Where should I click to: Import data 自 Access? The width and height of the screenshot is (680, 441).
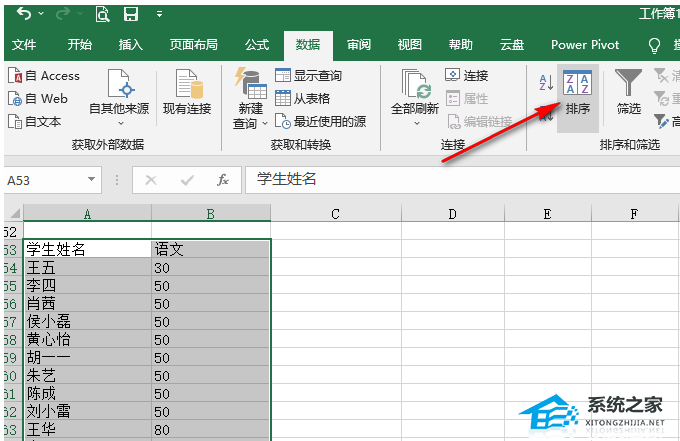pyautogui.click(x=44, y=76)
